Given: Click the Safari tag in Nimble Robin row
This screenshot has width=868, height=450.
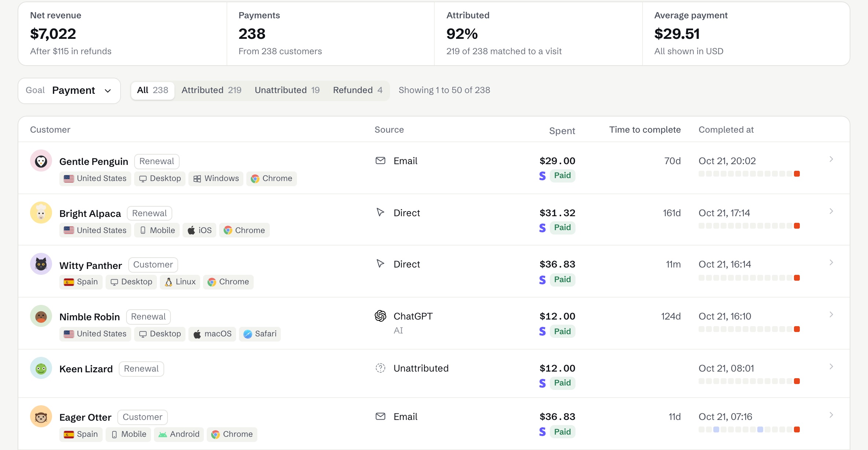Looking at the screenshot, I should [x=260, y=334].
